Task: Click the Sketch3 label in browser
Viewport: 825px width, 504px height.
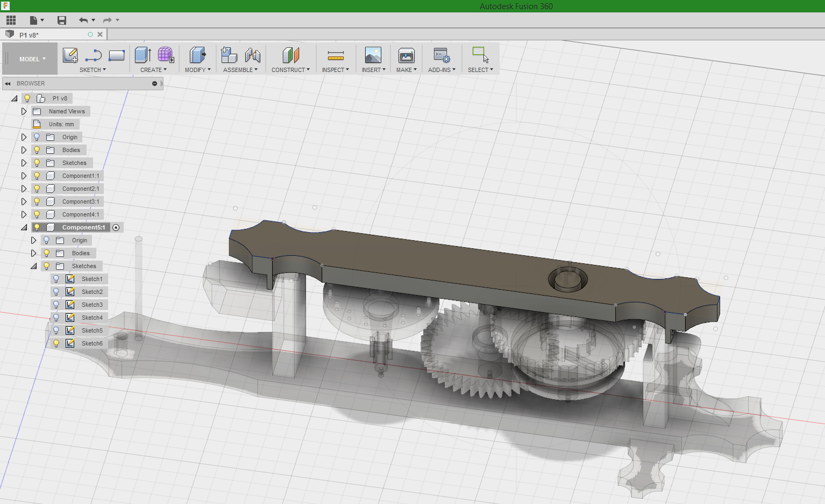Action: (92, 305)
